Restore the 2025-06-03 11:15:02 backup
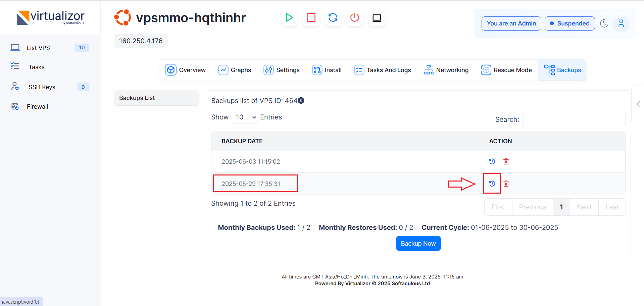 click(x=492, y=162)
